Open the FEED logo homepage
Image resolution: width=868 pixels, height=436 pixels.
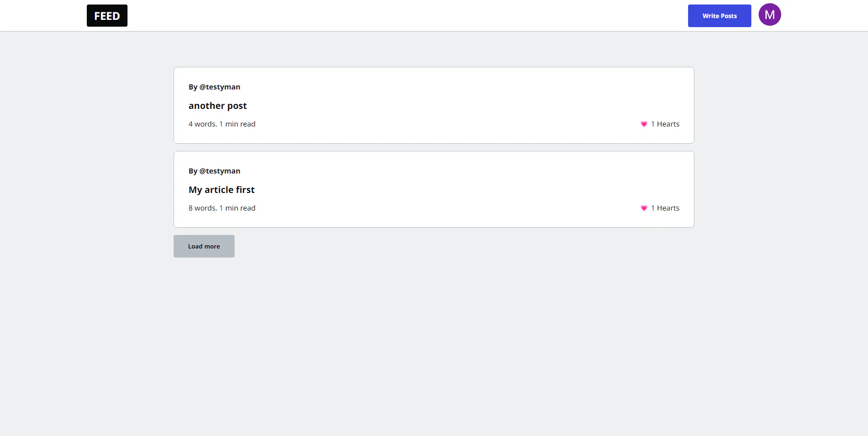pos(107,15)
